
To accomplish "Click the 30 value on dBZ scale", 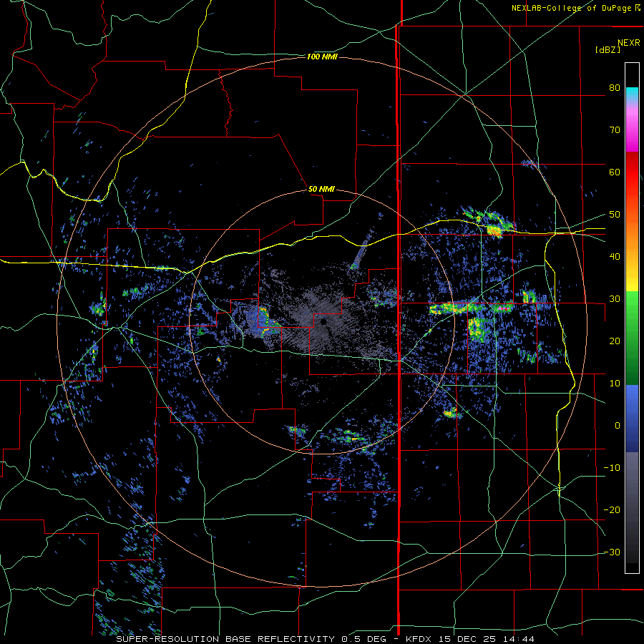I will (x=615, y=298).
